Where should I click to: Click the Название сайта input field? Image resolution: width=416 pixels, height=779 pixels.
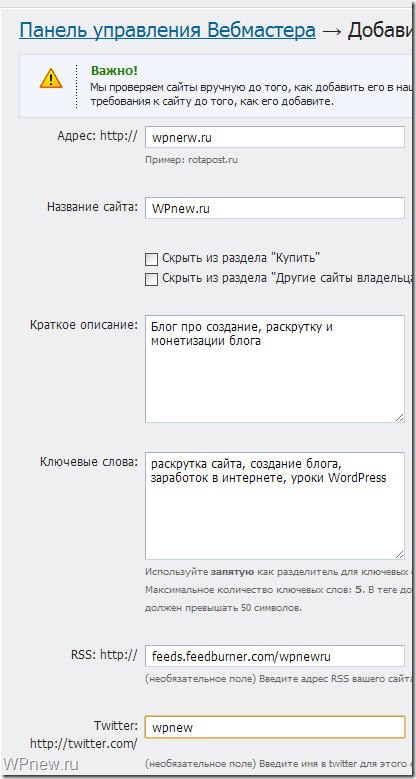click(x=275, y=208)
